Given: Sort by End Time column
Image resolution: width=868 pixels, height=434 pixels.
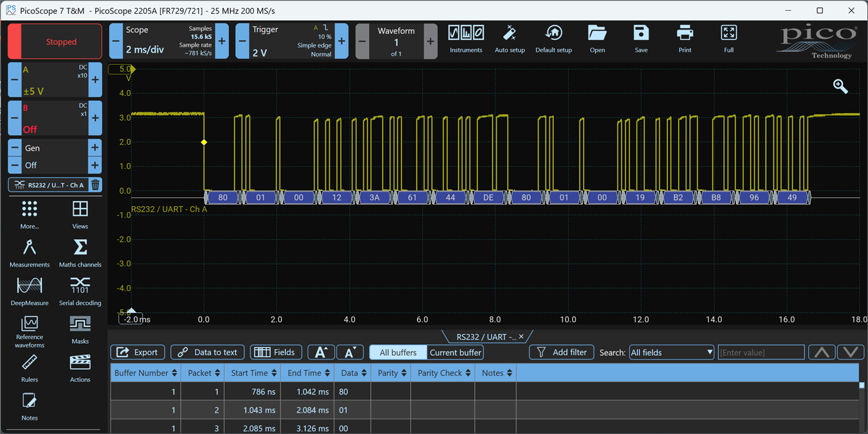Looking at the screenshot, I should (x=307, y=373).
